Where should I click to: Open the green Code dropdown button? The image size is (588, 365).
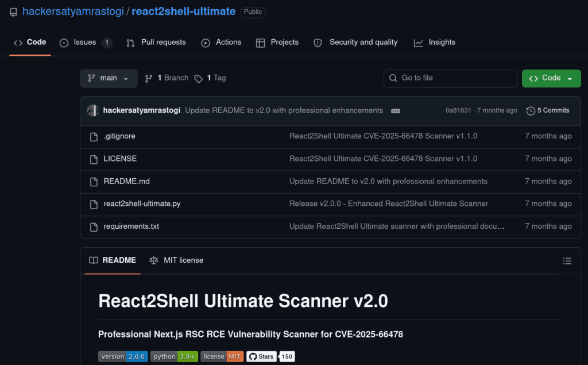[x=551, y=78]
